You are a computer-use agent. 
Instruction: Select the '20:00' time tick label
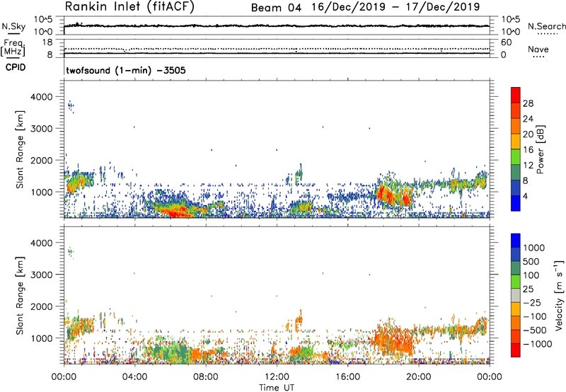coord(418,377)
